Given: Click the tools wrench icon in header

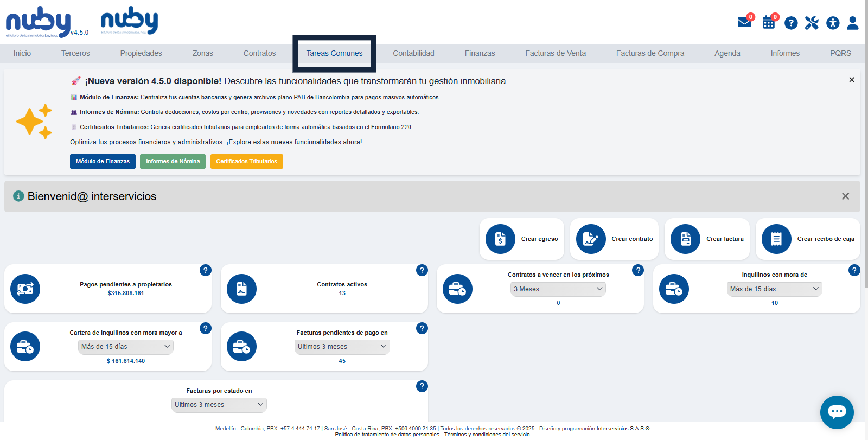Looking at the screenshot, I should [x=812, y=23].
